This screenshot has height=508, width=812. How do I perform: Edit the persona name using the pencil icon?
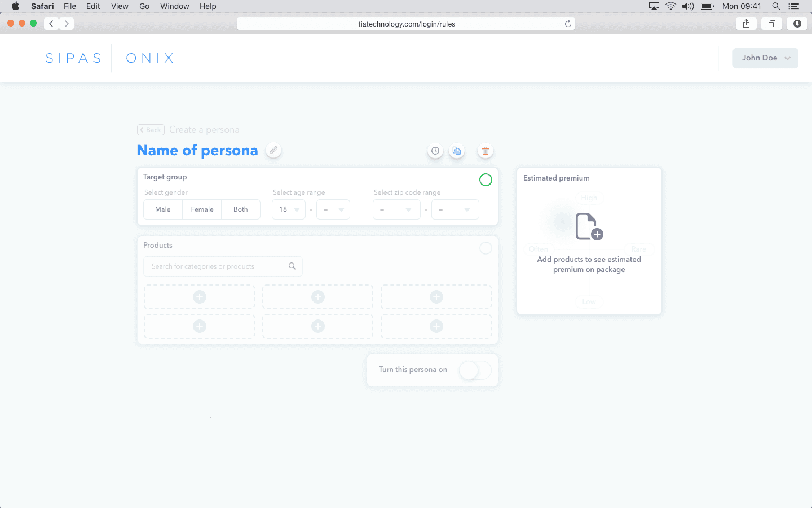273,150
